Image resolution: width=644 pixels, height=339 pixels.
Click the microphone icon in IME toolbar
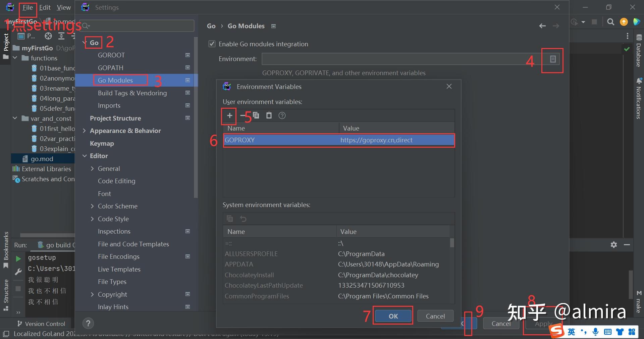click(595, 332)
